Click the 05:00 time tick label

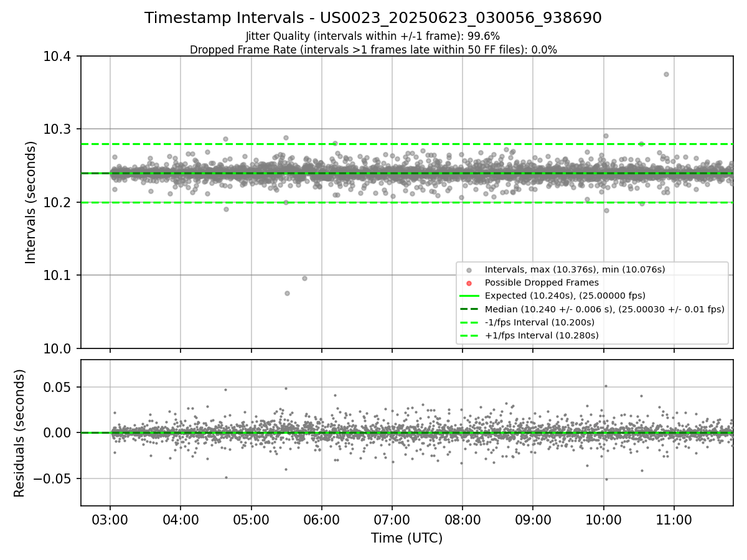pyautogui.click(x=251, y=520)
